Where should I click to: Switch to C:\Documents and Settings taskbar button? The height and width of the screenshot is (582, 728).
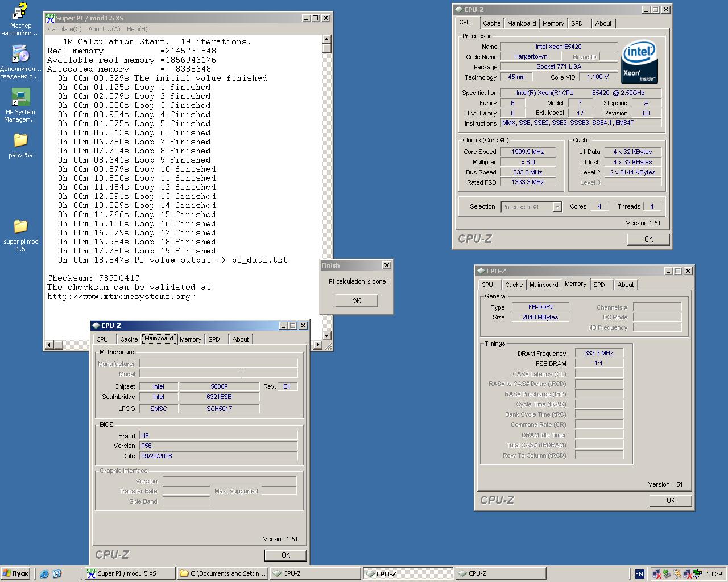(222, 574)
